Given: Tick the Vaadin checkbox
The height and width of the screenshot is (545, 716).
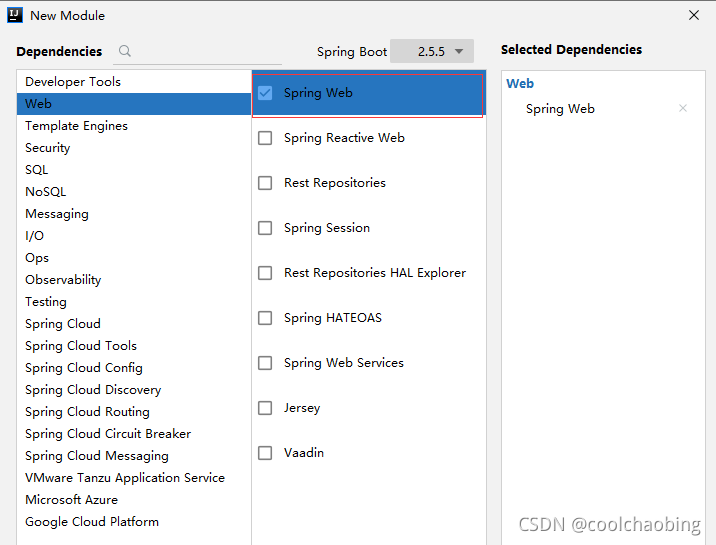Looking at the screenshot, I should pos(265,453).
